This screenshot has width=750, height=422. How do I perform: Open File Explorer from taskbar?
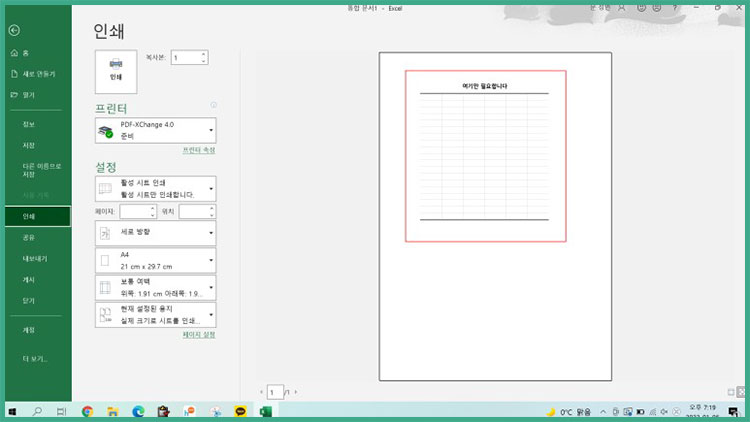112,411
